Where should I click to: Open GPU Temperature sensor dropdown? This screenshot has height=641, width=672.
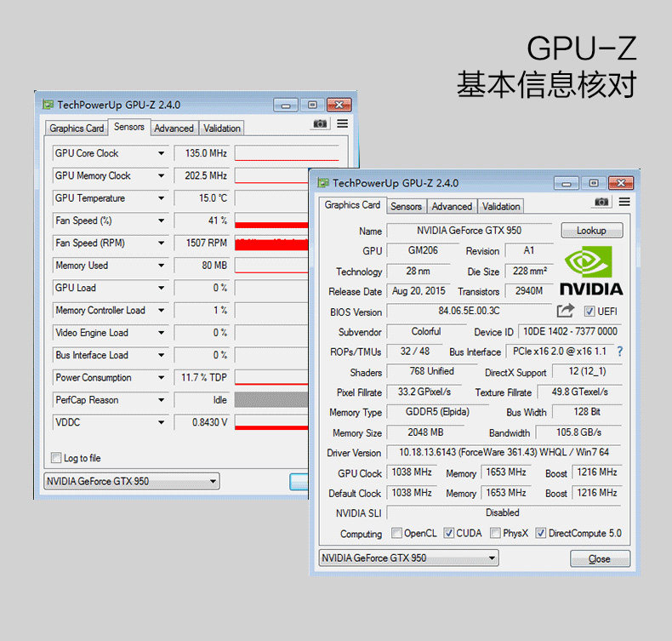pyautogui.click(x=161, y=198)
